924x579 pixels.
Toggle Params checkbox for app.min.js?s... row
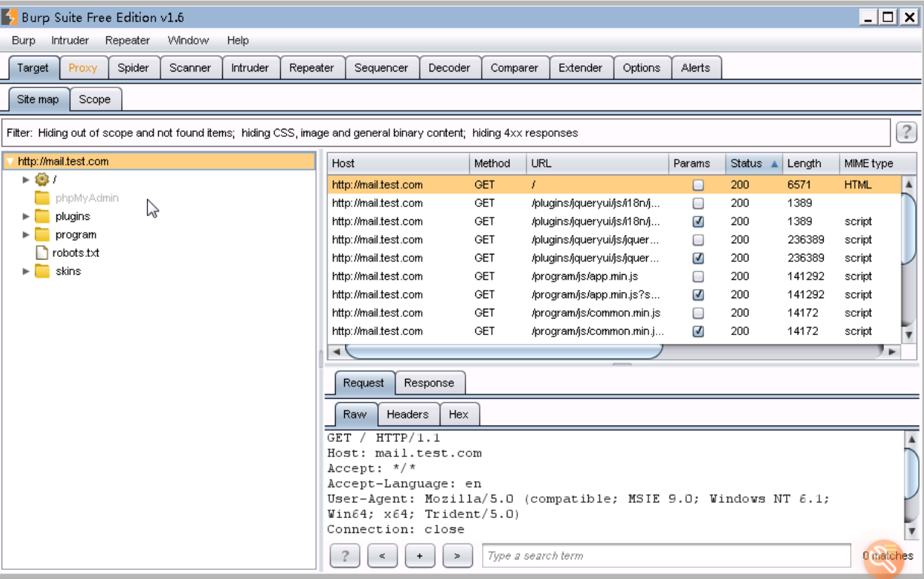[x=699, y=294]
